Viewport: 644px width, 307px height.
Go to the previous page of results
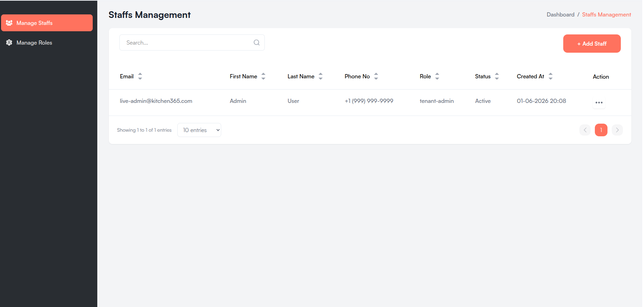585,130
